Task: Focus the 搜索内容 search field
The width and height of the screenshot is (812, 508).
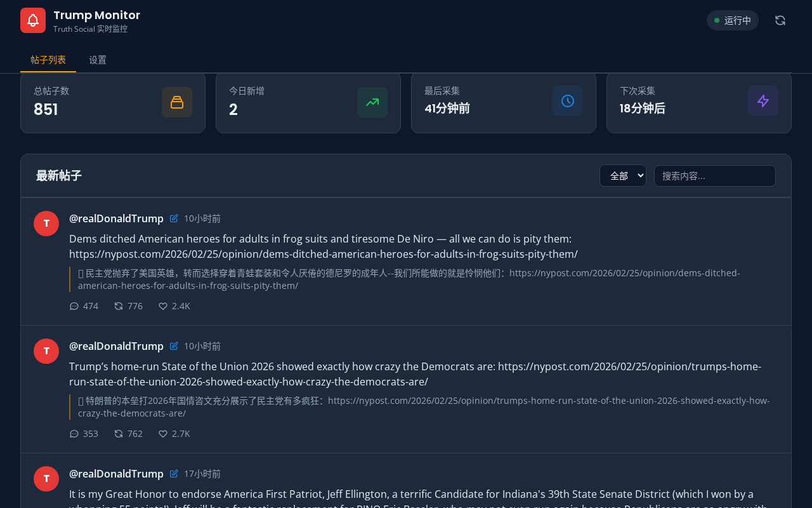Action: [715, 176]
